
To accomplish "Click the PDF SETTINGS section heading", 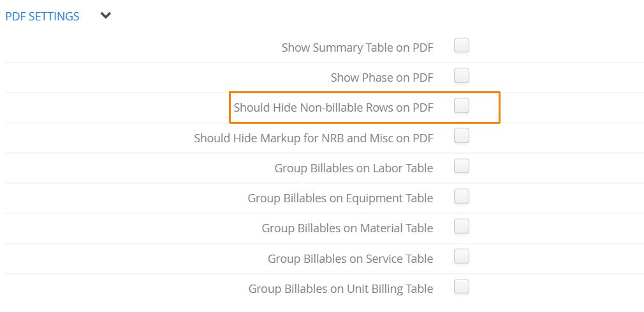I will 42,17.
